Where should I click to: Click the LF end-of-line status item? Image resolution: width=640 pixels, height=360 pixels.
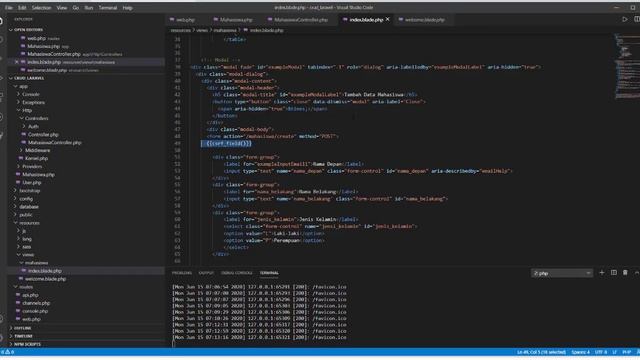click(614, 352)
